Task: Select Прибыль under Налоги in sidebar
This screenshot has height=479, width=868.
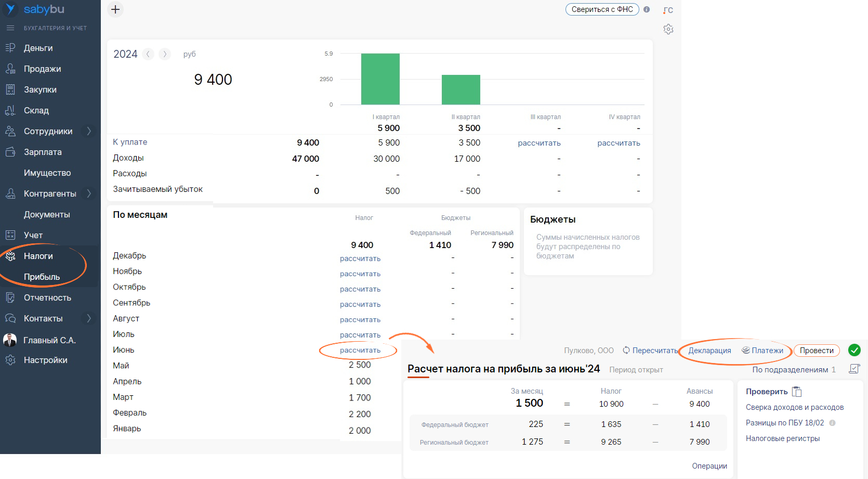Action: 42,277
